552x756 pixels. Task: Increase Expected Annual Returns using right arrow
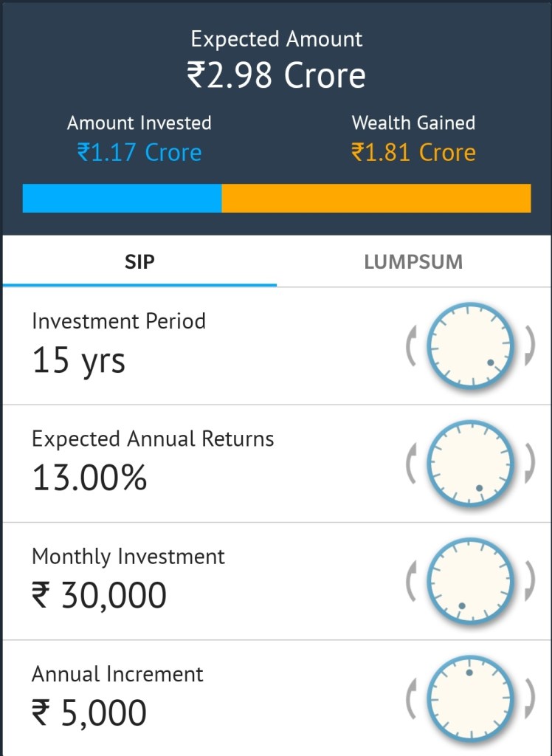pyautogui.click(x=529, y=464)
